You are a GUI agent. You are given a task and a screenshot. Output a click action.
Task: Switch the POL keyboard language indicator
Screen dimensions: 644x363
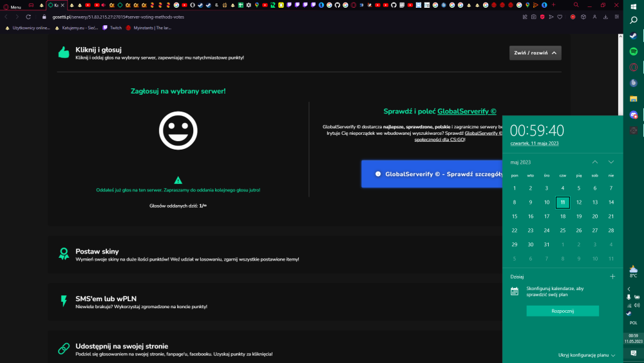tap(633, 323)
